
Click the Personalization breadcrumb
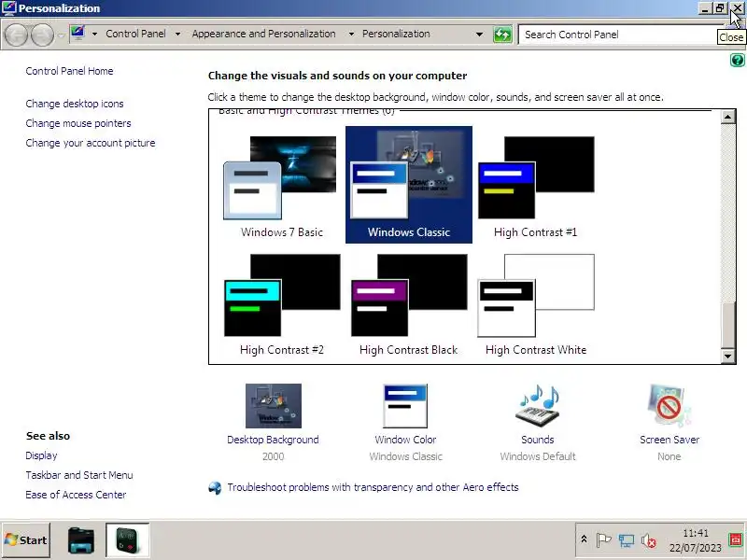(x=396, y=34)
